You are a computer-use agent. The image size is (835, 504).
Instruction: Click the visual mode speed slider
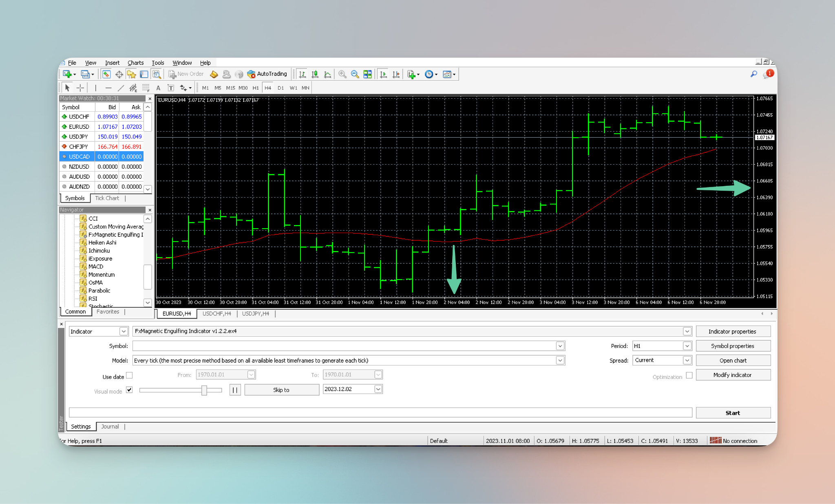204,390
